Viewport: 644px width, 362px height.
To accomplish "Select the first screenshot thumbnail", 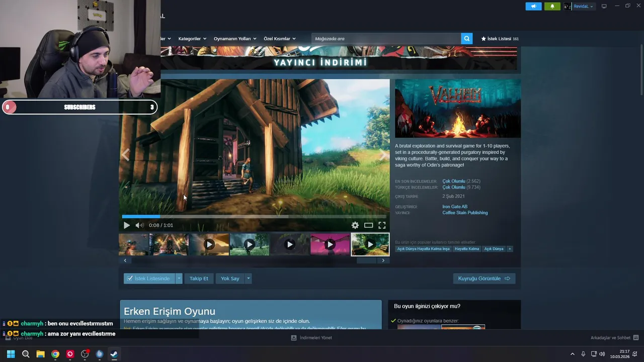I will tap(133, 244).
